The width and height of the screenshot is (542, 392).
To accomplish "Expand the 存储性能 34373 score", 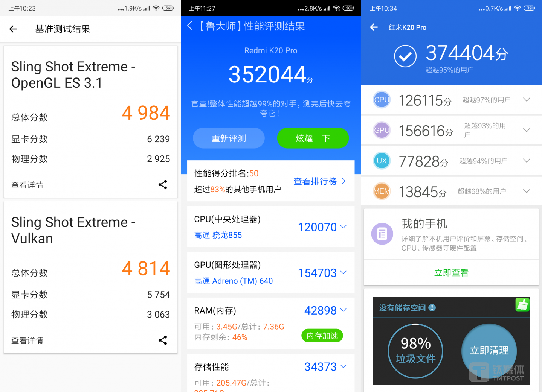I will (x=343, y=366).
